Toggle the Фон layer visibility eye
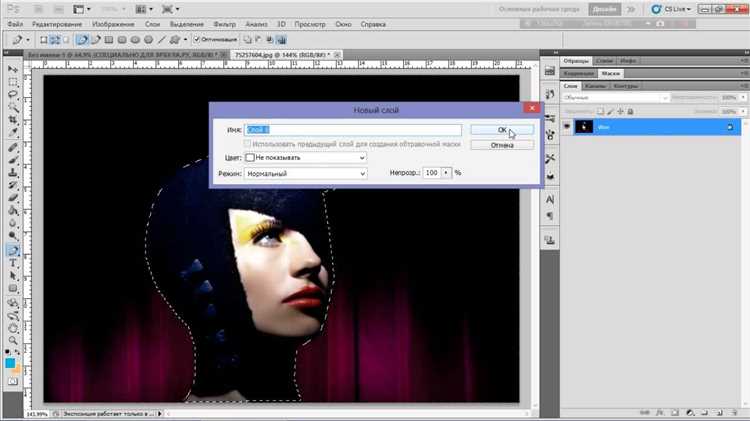Screen dimensions: 750x421 567,127
